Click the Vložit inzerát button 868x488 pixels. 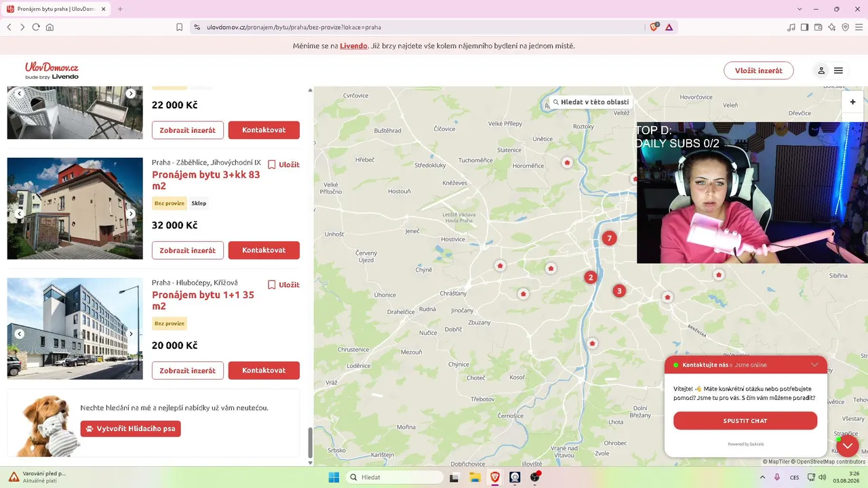click(x=759, y=70)
